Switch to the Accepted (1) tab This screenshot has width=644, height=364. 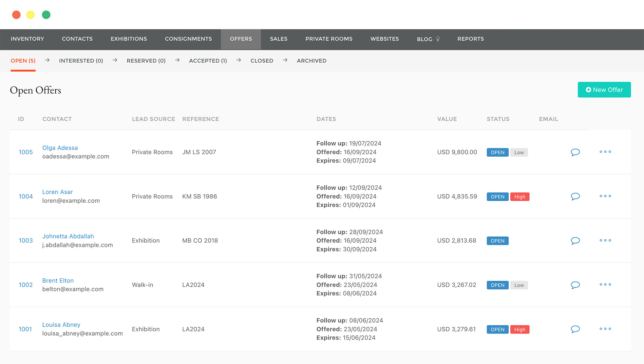[208, 61]
